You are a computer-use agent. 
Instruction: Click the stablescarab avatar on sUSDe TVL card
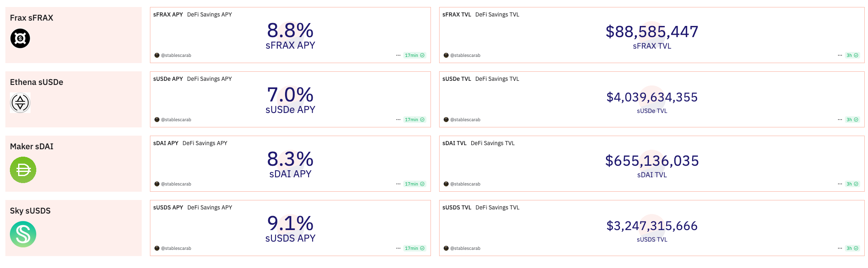(x=446, y=120)
